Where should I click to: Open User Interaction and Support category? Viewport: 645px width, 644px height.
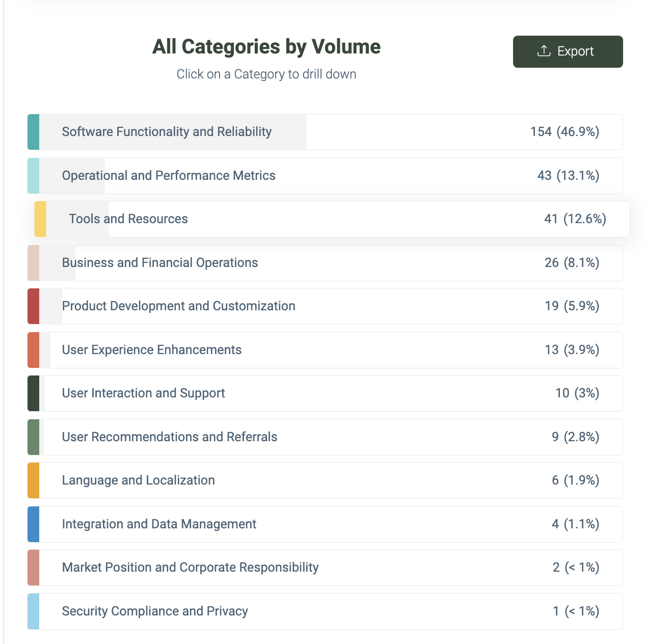coord(325,393)
